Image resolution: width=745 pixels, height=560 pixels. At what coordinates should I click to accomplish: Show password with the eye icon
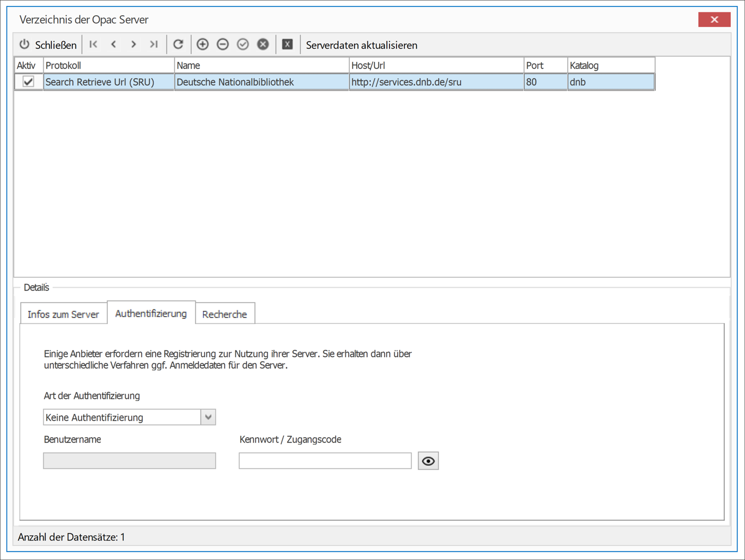point(428,461)
